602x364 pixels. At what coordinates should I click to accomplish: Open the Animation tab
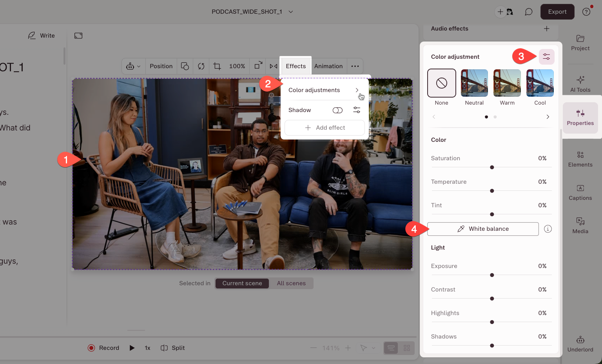click(x=328, y=66)
